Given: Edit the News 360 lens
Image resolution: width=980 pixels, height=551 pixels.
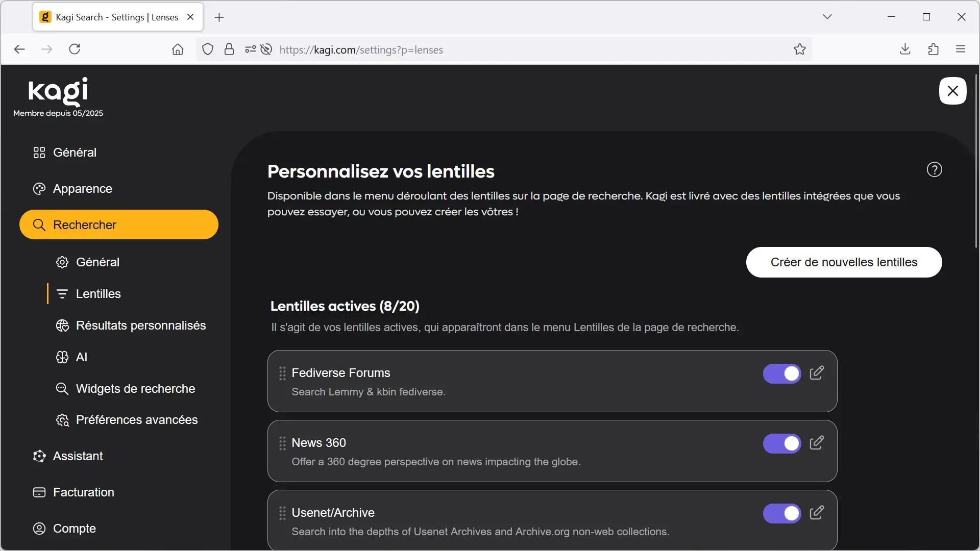Looking at the screenshot, I should point(817,443).
